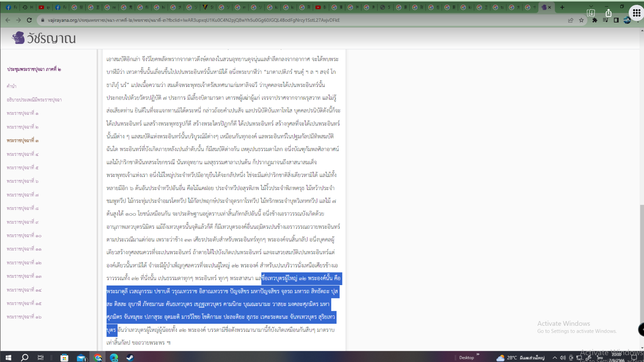This screenshot has height=362, width=644.
Task: Click the address bar URL field
Action: (302, 20)
